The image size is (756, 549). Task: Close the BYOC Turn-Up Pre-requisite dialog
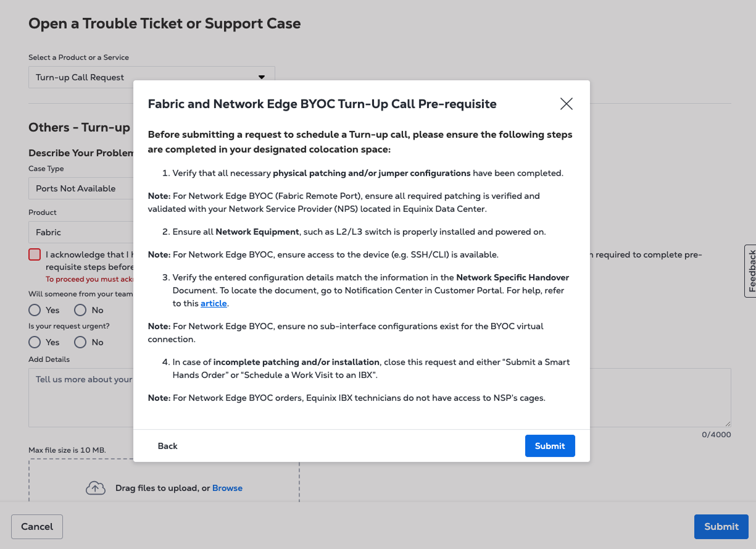(566, 104)
